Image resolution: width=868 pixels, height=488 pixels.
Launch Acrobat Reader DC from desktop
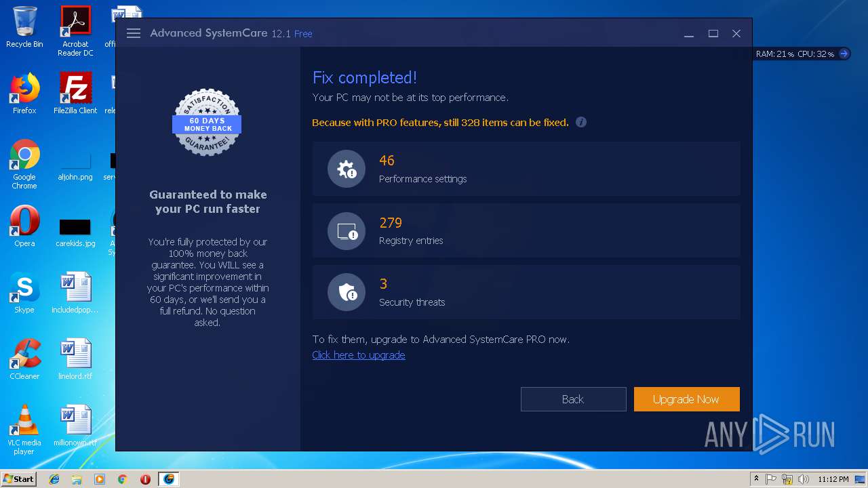[x=75, y=31]
